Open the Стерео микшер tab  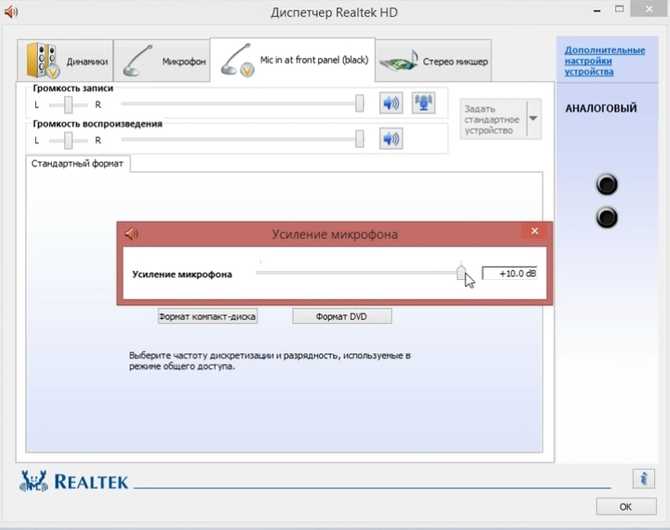click(433, 61)
